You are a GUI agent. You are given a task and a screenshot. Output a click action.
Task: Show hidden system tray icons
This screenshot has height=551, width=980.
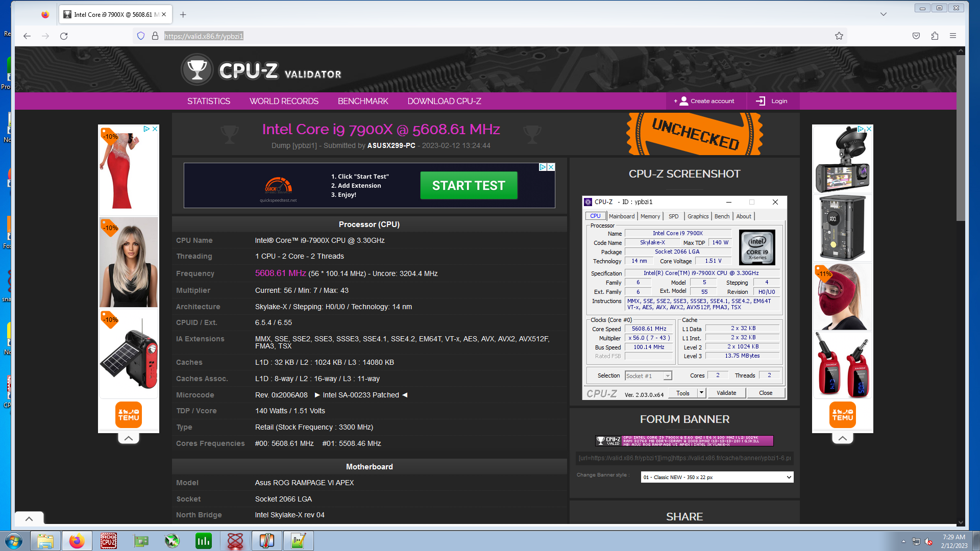click(903, 541)
